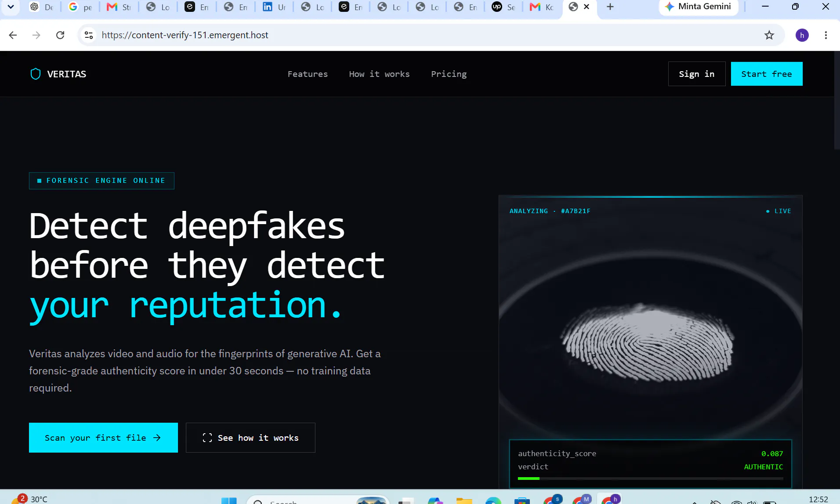
Task: Open the Pricing page link
Action: [x=449, y=74]
